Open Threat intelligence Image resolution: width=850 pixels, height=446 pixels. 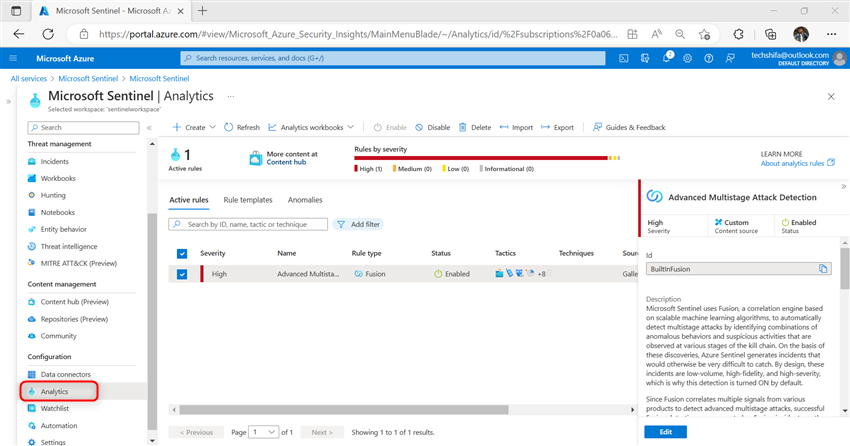point(69,247)
